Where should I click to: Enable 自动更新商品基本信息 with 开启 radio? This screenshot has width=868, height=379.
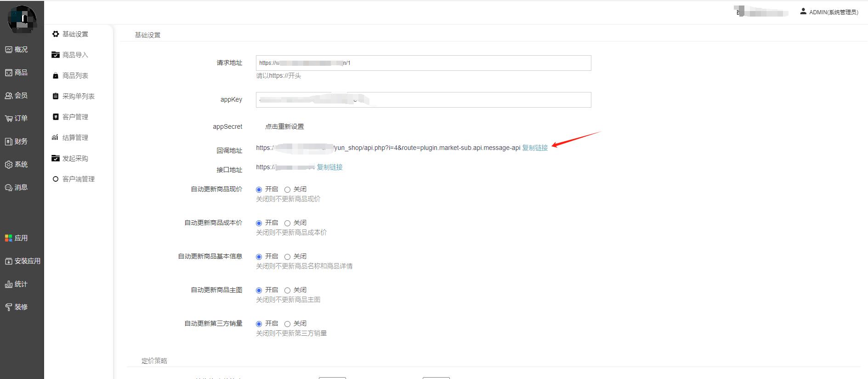[259, 257]
